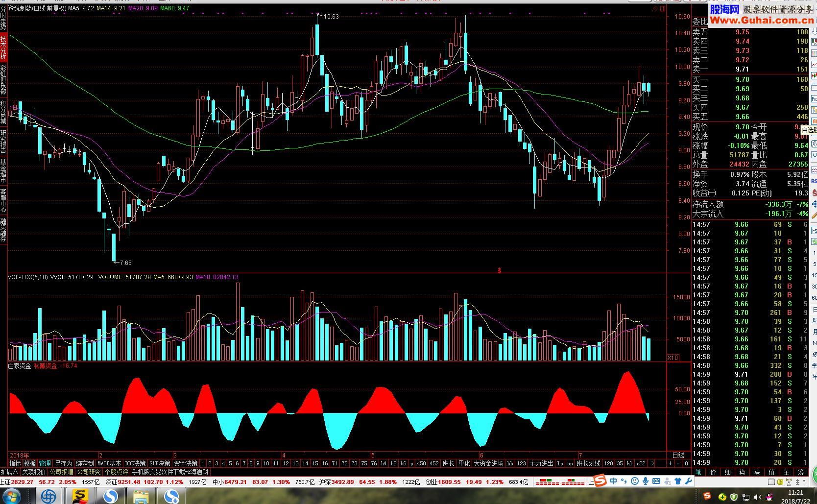Click the diamond icon above the price axis
This screenshot has height=504, width=817.
655,9
